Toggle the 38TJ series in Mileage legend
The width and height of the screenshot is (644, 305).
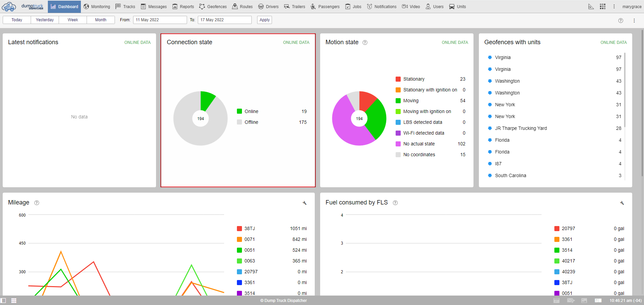point(249,228)
